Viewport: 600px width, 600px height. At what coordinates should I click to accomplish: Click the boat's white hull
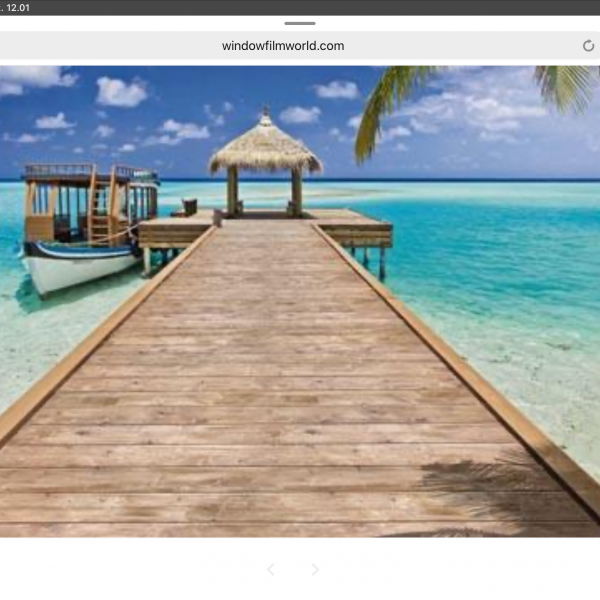tap(75, 268)
